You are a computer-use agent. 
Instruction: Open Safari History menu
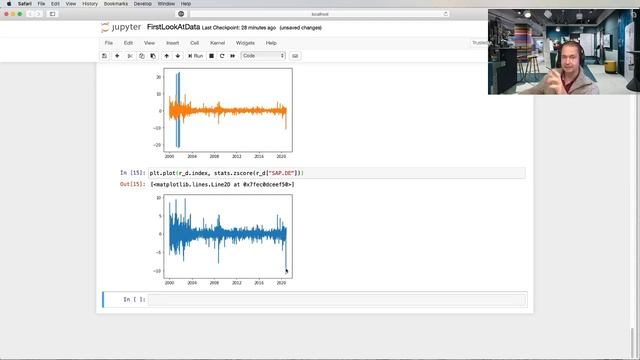[90, 4]
